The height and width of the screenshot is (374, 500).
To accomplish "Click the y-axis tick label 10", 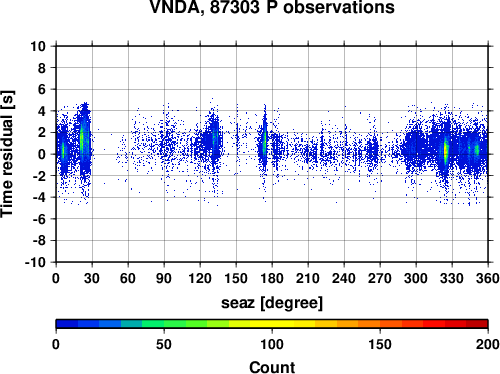I will click(x=39, y=46).
